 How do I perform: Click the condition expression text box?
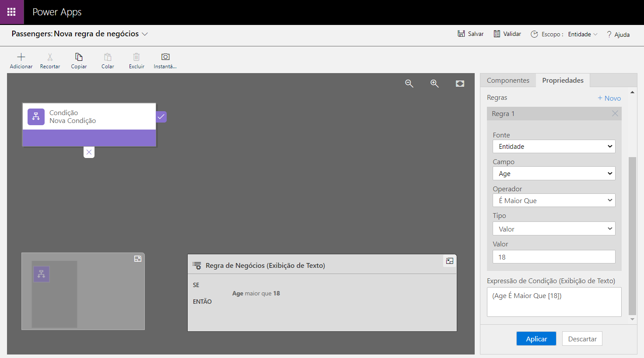[x=554, y=302]
